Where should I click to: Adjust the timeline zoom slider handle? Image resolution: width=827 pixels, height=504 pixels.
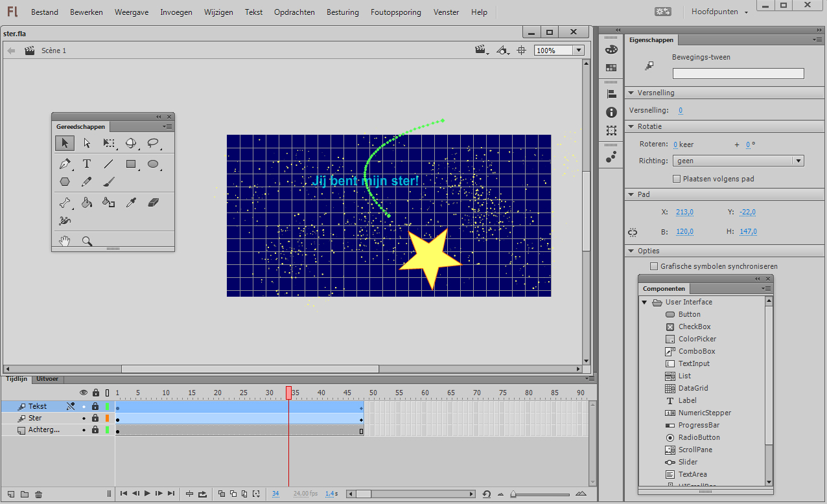513,494
